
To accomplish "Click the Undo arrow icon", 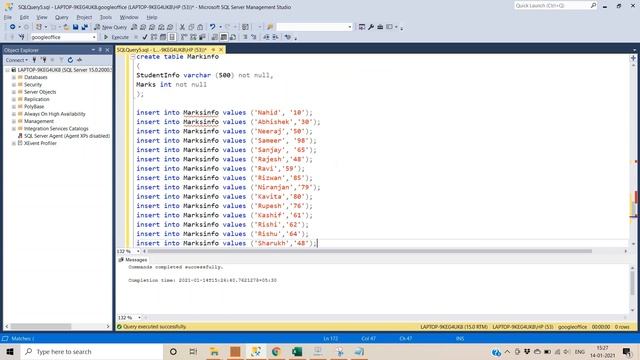I will click(x=212, y=27).
